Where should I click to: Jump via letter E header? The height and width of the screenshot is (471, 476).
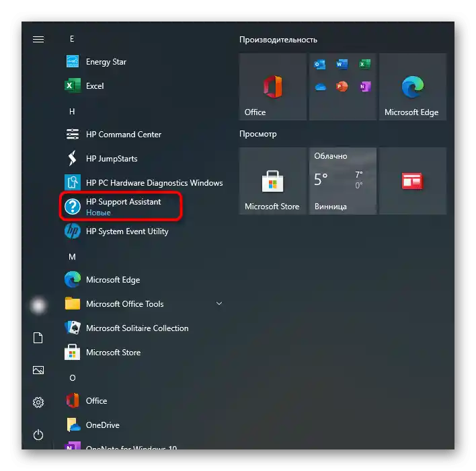click(72, 39)
